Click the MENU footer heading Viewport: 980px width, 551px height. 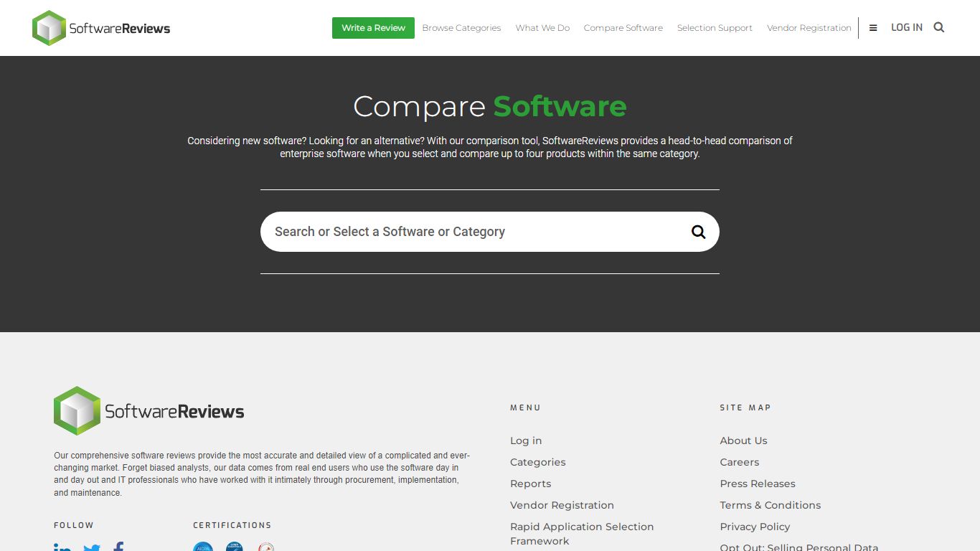pyautogui.click(x=525, y=408)
